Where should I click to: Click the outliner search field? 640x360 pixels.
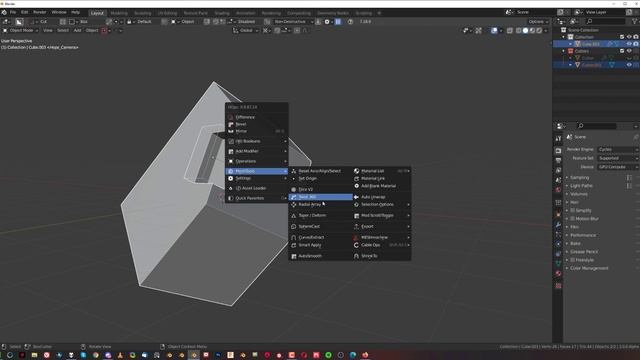click(x=605, y=21)
